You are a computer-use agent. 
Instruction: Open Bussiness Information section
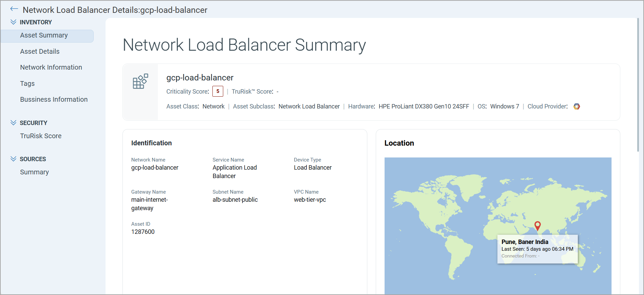[x=54, y=99]
